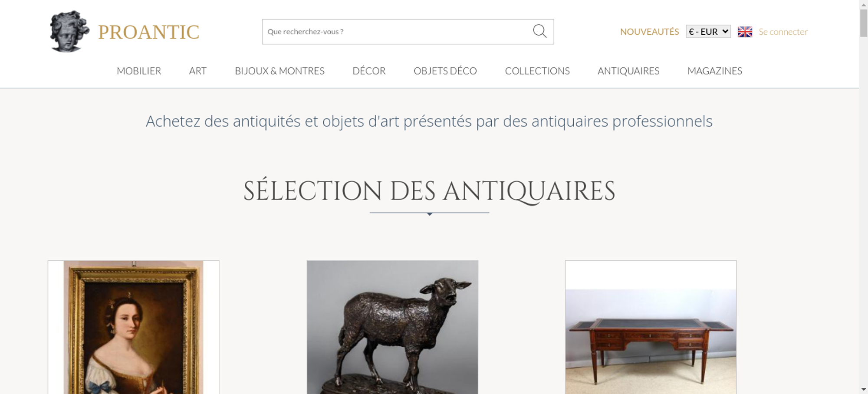The width and height of the screenshot is (868, 394).
Task: Open the Mobilier menu
Action: pos(139,71)
